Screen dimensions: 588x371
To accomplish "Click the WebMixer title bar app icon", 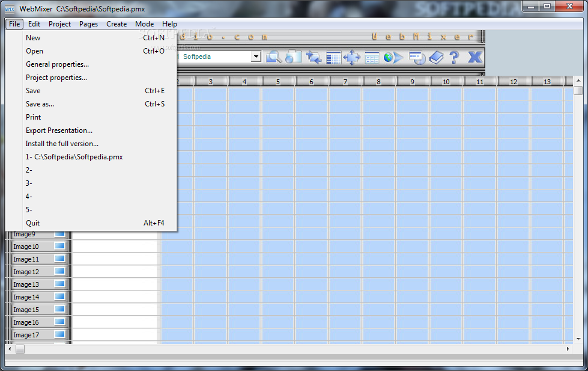I will 10,8.
